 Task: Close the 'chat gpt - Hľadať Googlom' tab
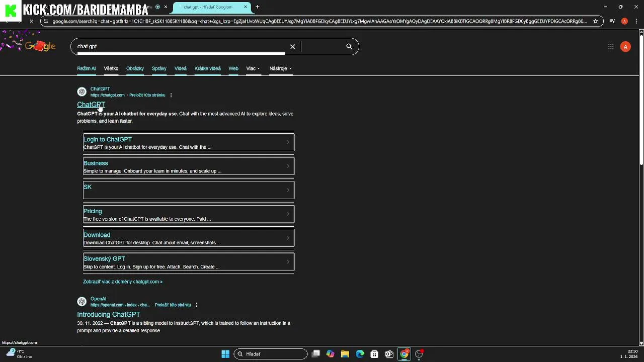point(246,7)
